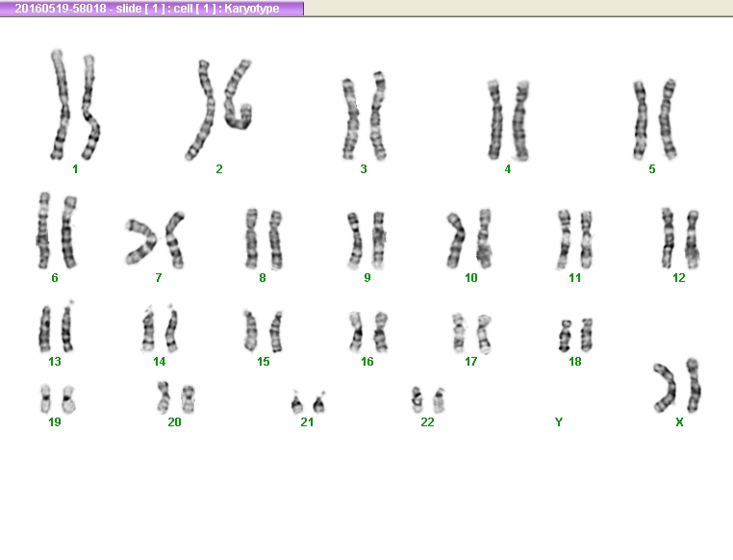733x560 pixels.
Task: Click the green label 10
Action: pyautogui.click(x=471, y=278)
